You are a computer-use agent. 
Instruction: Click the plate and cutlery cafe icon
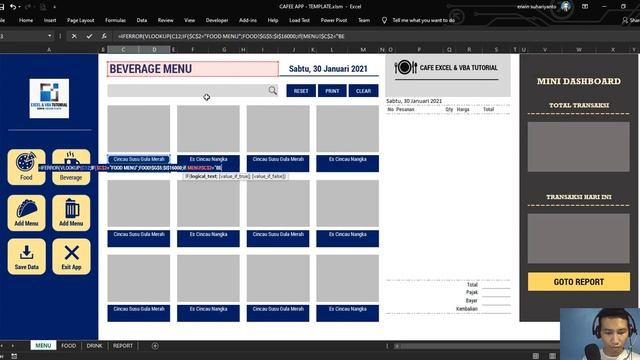click(406, 67)
